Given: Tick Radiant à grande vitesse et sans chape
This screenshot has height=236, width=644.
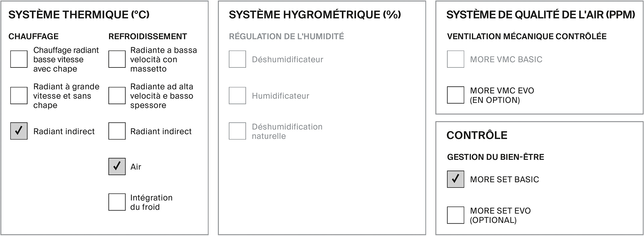Looking at the screenshot, I should pyautogui.click(x=19, y=96).
